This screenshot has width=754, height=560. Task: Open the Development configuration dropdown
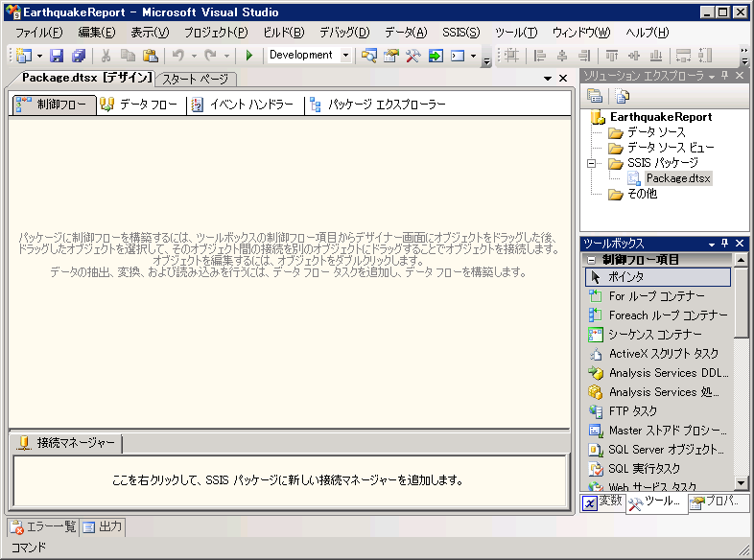345,56
